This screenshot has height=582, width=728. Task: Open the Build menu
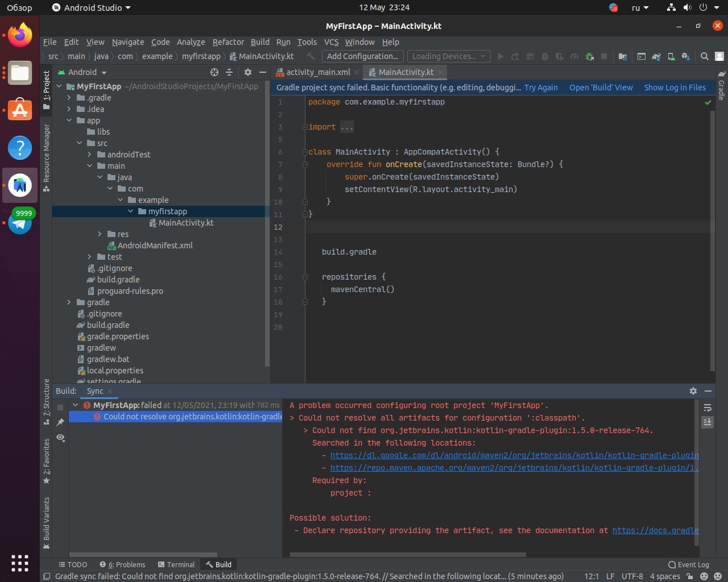pos(260,42)
